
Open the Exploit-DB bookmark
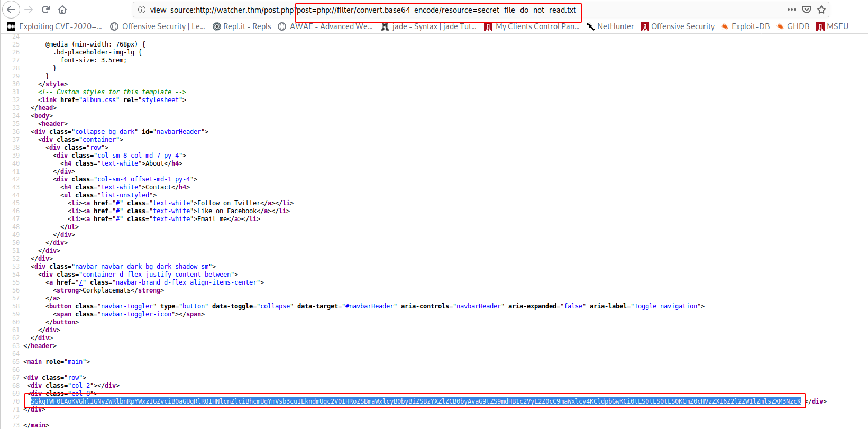coord(745,26)
